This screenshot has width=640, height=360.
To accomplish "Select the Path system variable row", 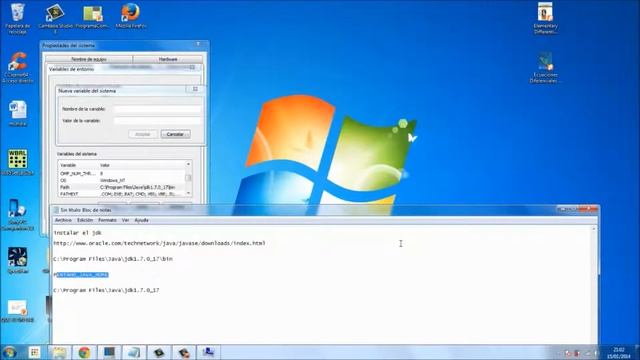I will point(121,187).
